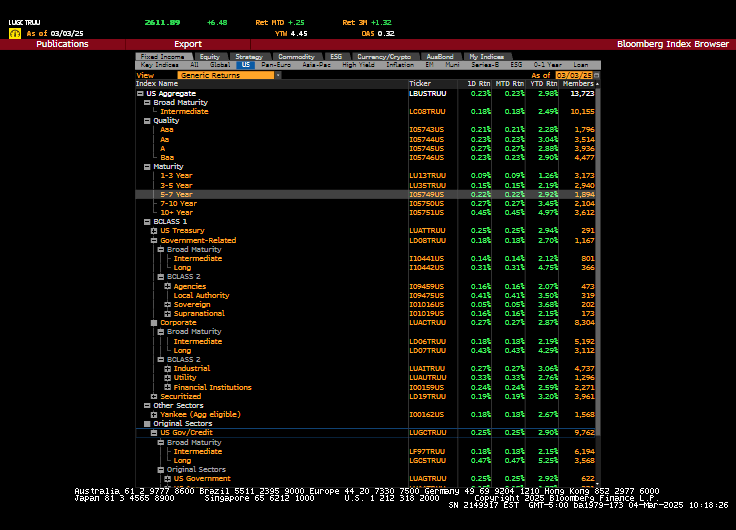Click the list scrollbar up arrow
Viewport: 736px width, 530px height.
[598, 84]
